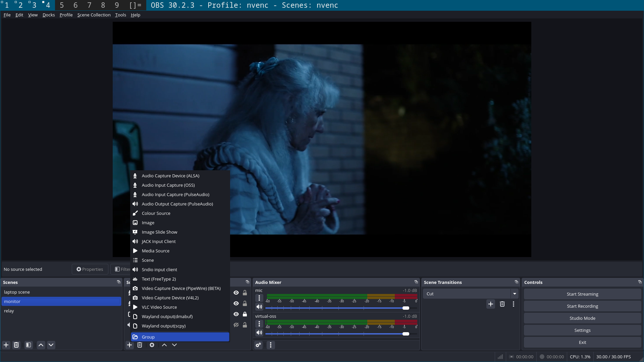Unlock the locked third source
Image resolution: width=644 pixels, height=362 pixels.
coord(245,314)
